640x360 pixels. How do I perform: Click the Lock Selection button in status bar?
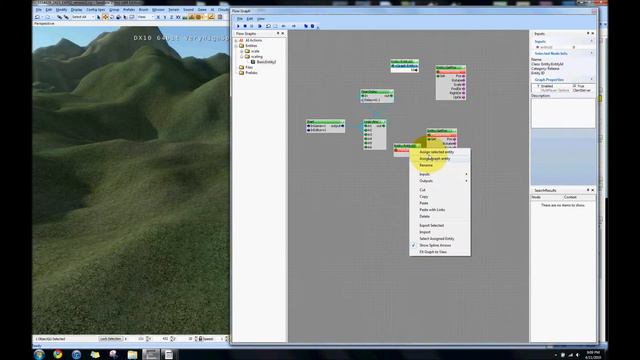coord(111,339)
